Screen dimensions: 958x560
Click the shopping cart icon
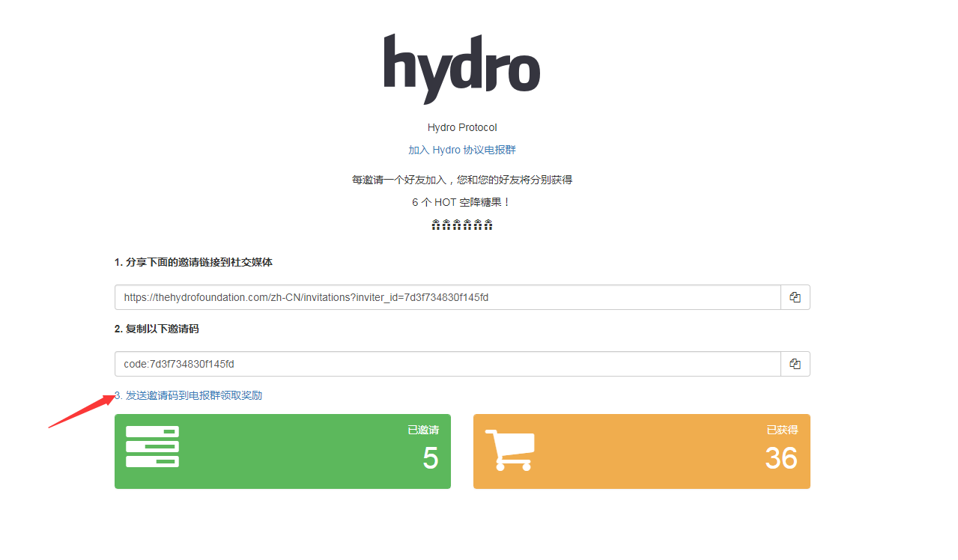pos(510,450)
